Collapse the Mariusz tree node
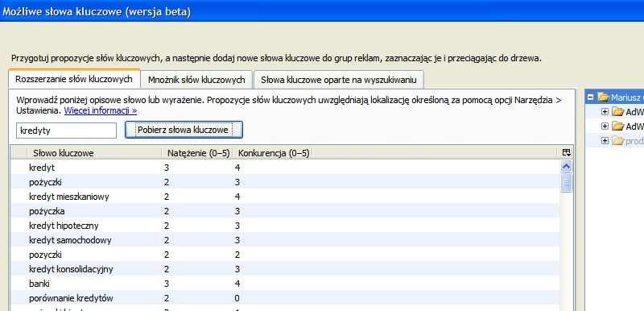The height and width of the screenshot is (311, 644). coord(591,97)
